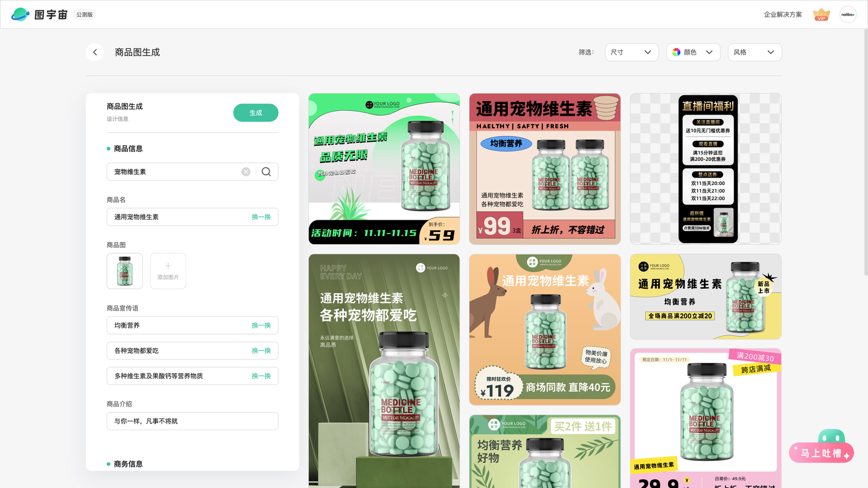868x488 pixels.
Task: Click the 与你一样，凡事不将就 intro field
Action: pyautogui.click(x=192, y=421)
